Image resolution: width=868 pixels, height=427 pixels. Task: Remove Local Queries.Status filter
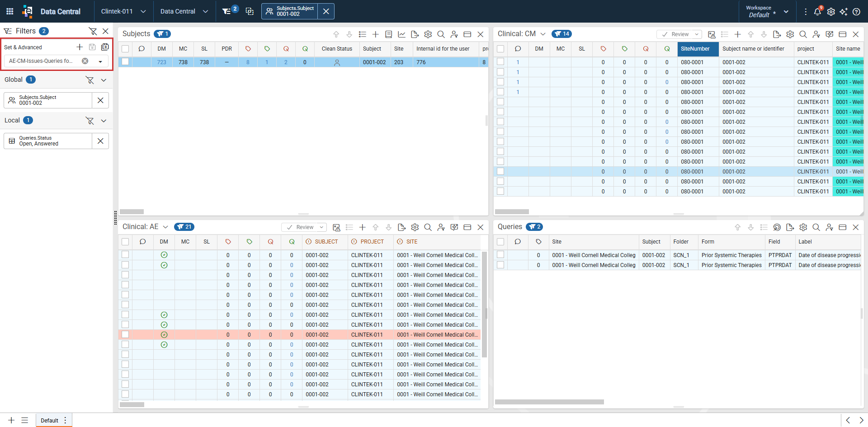(x=100, y=141)
